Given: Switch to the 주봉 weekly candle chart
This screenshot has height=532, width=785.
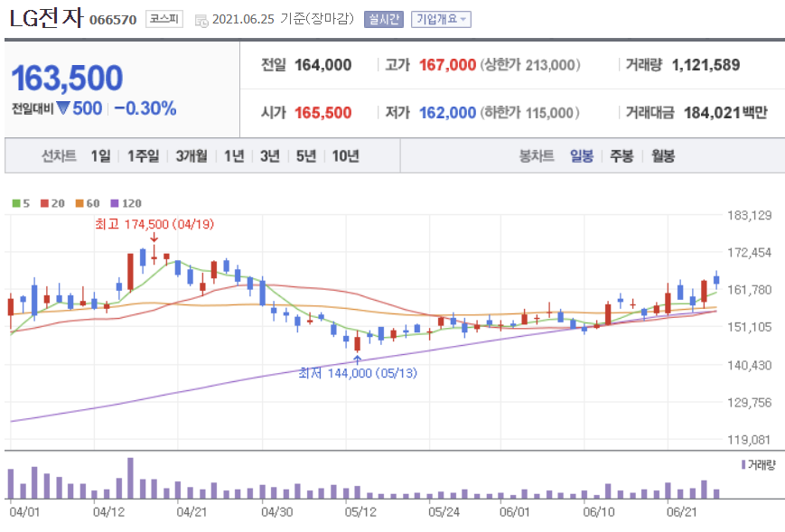Looking at the screenshot, I should pos(621,156).
